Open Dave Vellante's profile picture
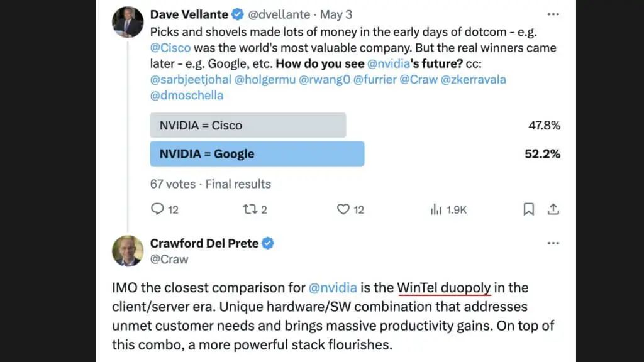Viewport: 644px width, 362px height. (128, 22)
